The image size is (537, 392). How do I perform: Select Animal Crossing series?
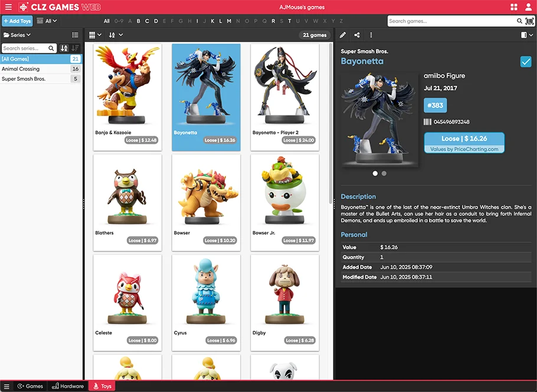41,69
